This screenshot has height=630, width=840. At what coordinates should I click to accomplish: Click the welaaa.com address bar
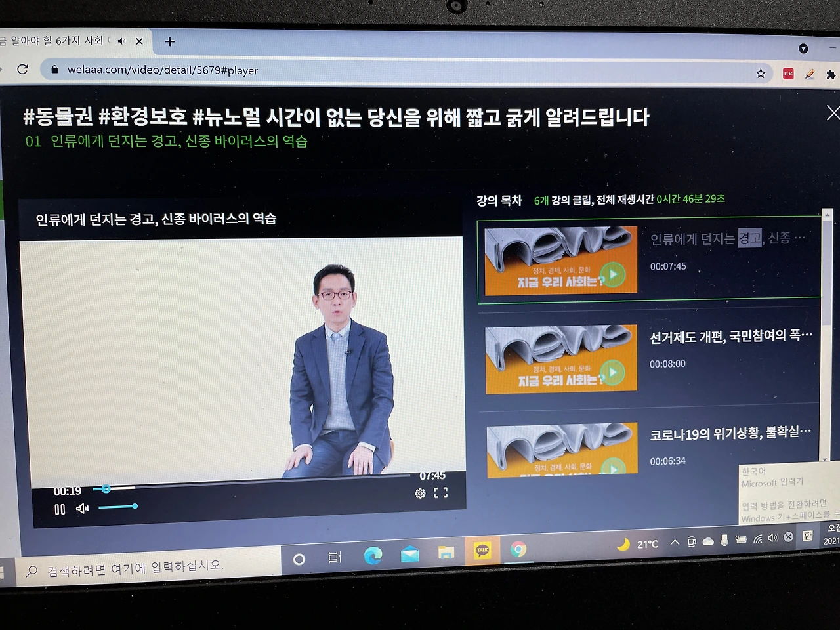[407, 71]
